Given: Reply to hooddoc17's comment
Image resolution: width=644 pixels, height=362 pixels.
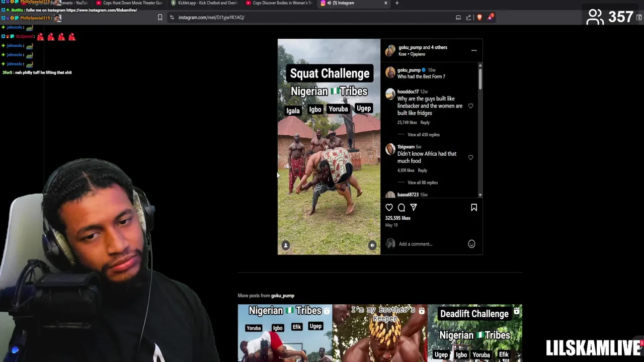Looking at the screenshot, I should click(x=425, y=123).
